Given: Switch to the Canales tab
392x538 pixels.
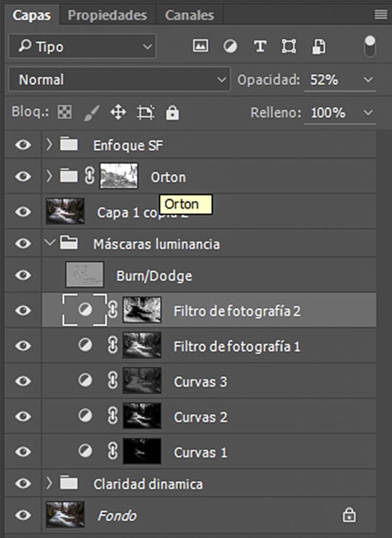Looking at the screenshot, I should click(189, 15).
